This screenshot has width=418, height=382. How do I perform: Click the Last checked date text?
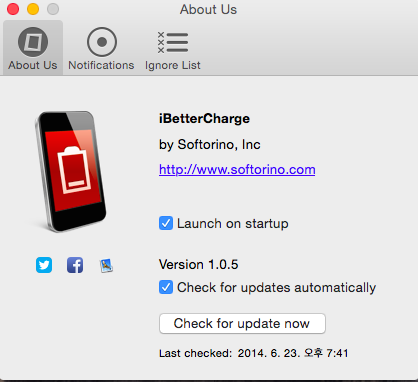coord(254,353)
